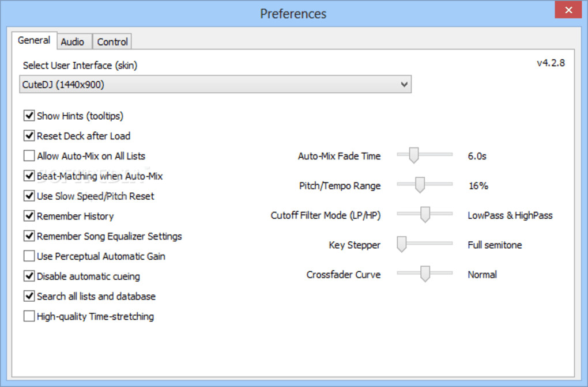Image resolution: width=588 pixels, height=387 pixels.
Task: Click the Crossfader Curve slider thumb
Action: pos(425,275)
